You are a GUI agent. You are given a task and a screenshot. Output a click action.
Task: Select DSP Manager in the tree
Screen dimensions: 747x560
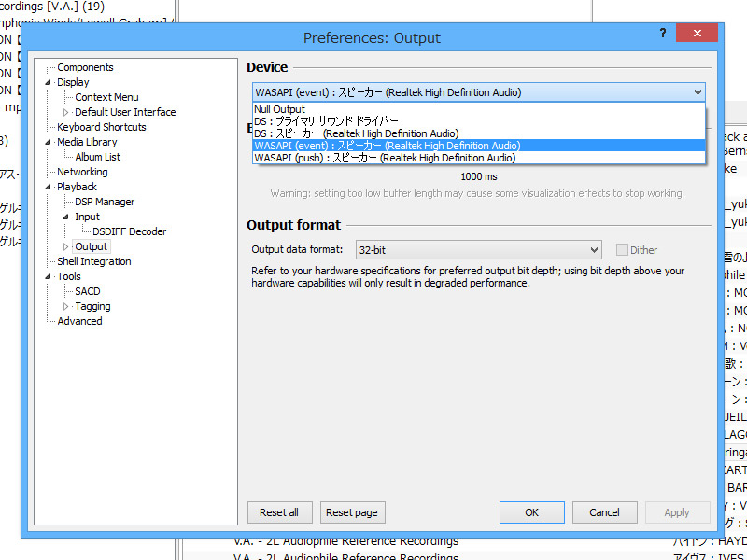point(105,202)
